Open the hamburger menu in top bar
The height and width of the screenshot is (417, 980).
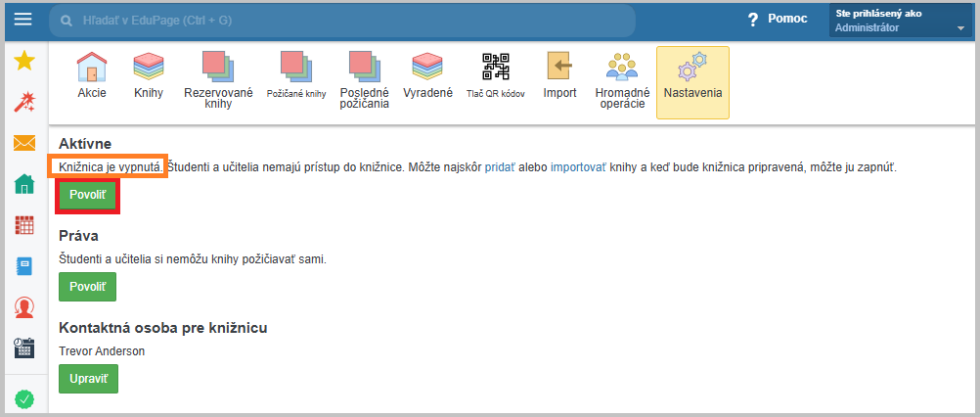coord(22,20)
